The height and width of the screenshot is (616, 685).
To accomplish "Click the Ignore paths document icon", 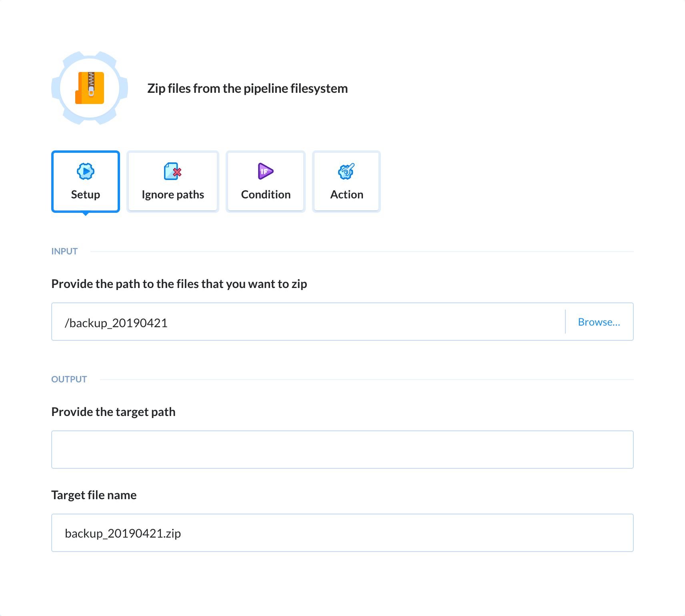I will [172, 172].
